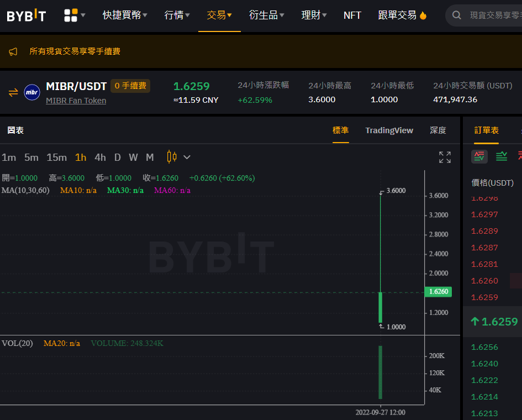Expand the arrow next to apps grid
Viewport: 522px width, 420px height.
[83, 15]
